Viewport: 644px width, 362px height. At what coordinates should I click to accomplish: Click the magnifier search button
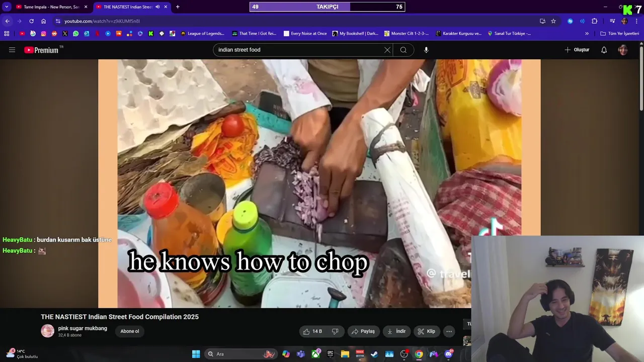tap(404, 50)
